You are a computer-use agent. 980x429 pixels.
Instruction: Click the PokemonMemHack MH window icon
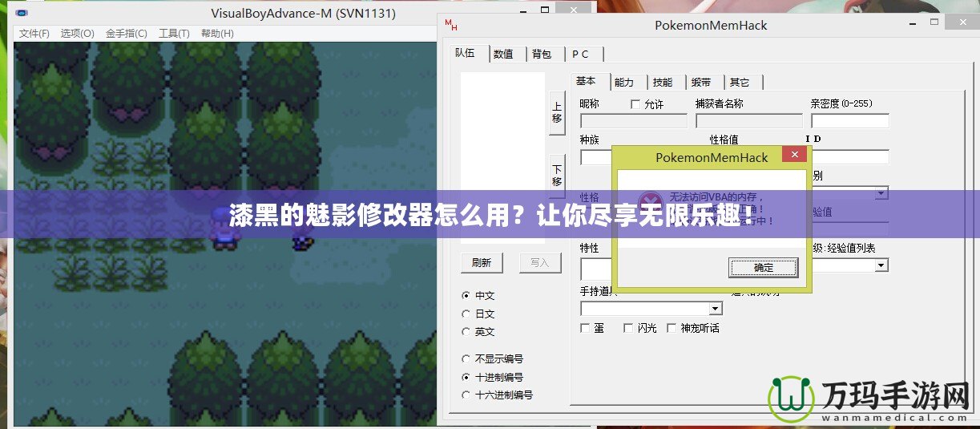pos(450,23)
